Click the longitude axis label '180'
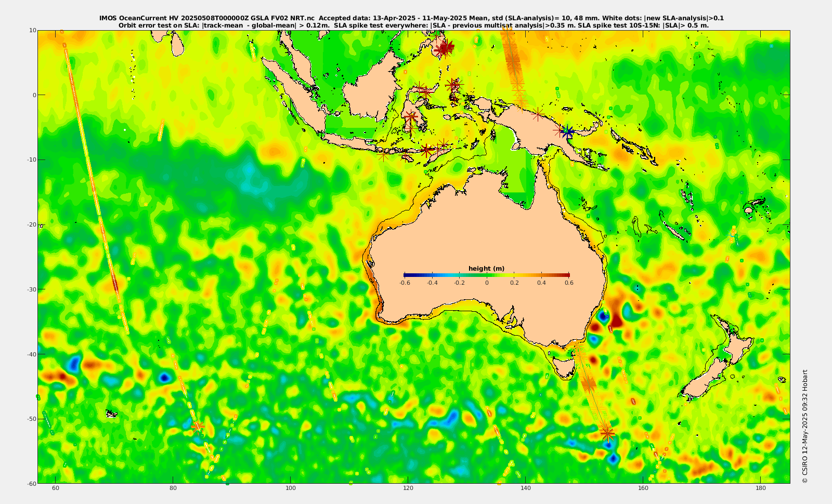Image resolution: width=832 pixels, height=504 pixels. point(761,488)
